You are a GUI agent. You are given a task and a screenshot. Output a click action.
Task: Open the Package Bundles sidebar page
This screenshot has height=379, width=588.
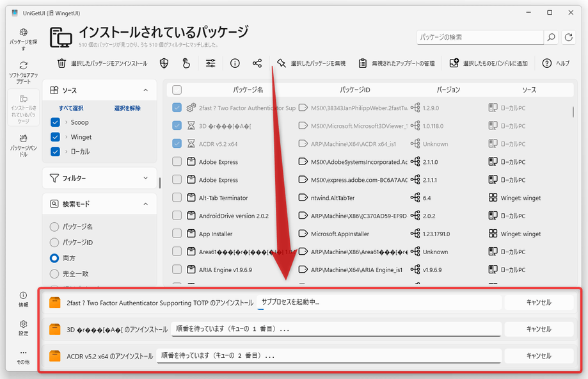pos(23,145)
